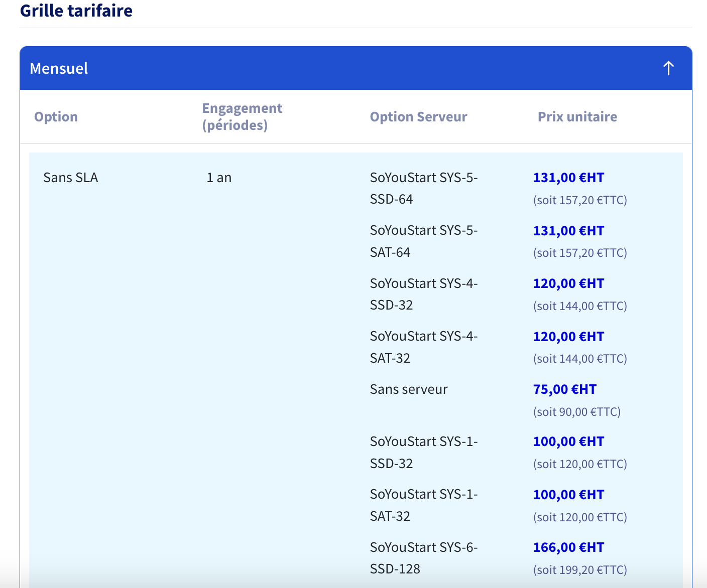
Task: Select SoYouStart SYS-1-SSD-32 server option
Action: click(424, 453)
